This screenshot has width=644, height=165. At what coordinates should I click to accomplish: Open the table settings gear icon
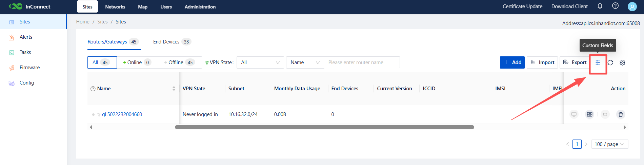pyautogui.click(x=622, y=62)
